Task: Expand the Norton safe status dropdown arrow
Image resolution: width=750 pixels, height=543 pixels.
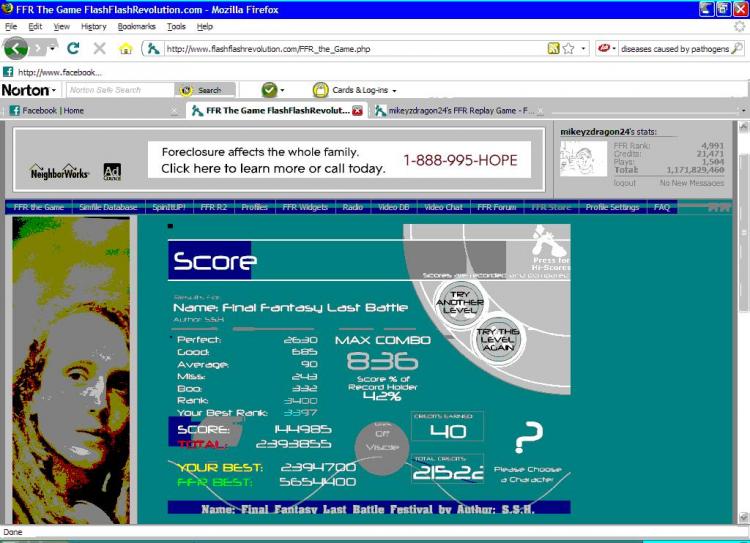Action: point(282,90)
